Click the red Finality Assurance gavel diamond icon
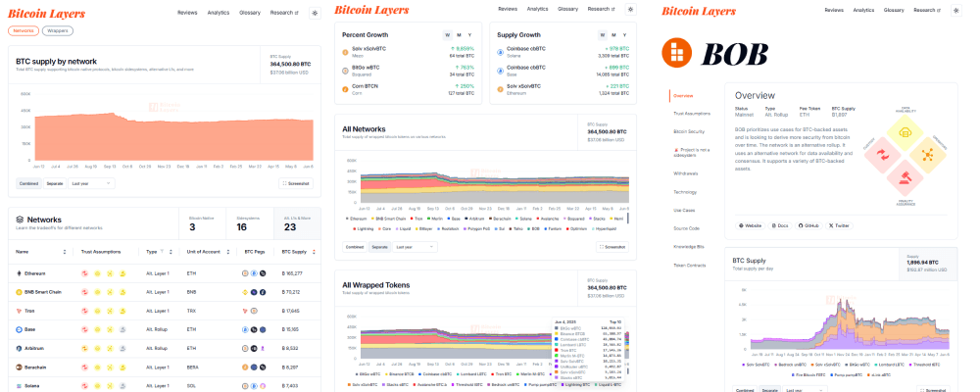The width and height of the screenshot is (980, 392). point(906,178)
